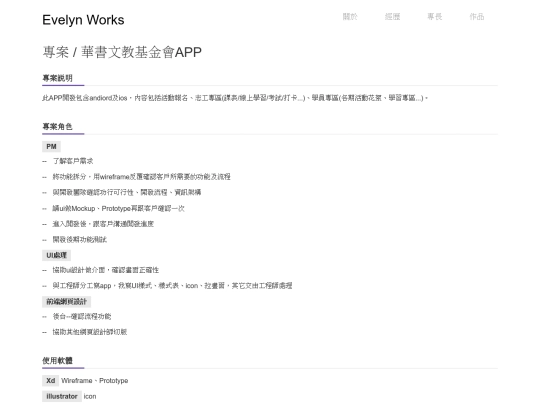540x405 pixels.
Task: Open the 經歷 navigation item
Action: (392, 17)
